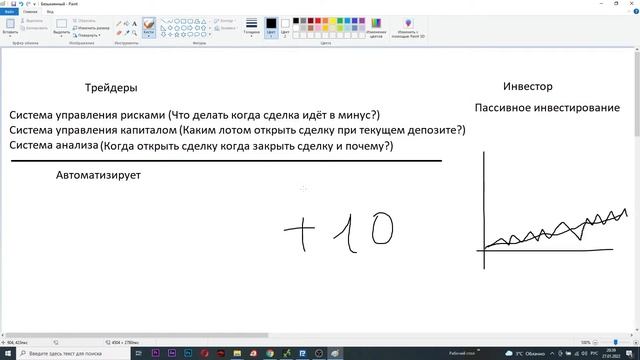The width and height of the screenshot is (640, 360).
Task: Pick the orange color swatch
Action: point(325,20)
